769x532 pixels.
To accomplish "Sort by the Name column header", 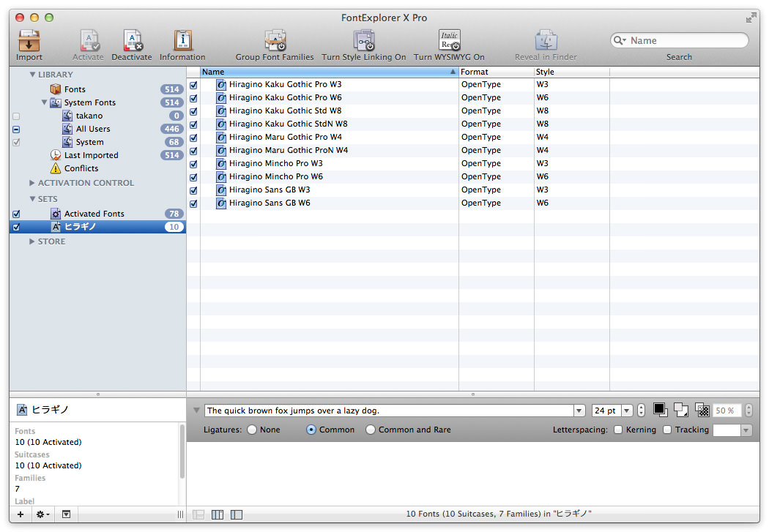I will tap(329, 72).
